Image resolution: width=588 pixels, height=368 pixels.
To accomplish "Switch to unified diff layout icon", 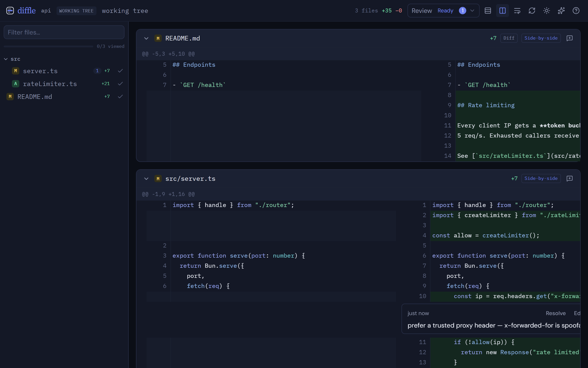I will [x=488, y=11].
